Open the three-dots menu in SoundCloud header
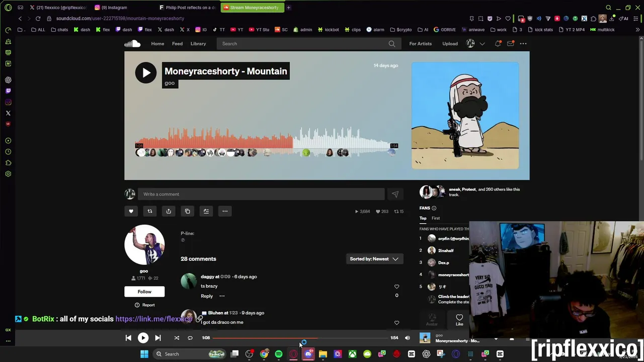This screenshot has height=362, width=644. [x=523, y=44]
